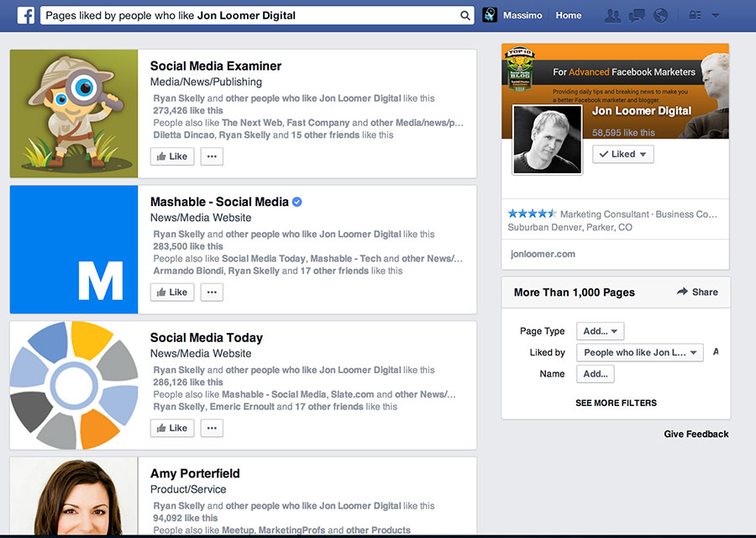Open more options for Social Media Today
Image resolution: width=756 pixels, height=538 pixels.
click(212, 428)
